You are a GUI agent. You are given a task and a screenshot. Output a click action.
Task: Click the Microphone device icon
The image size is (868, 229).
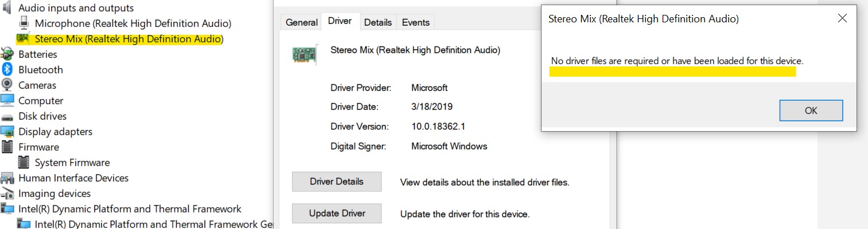24,23
